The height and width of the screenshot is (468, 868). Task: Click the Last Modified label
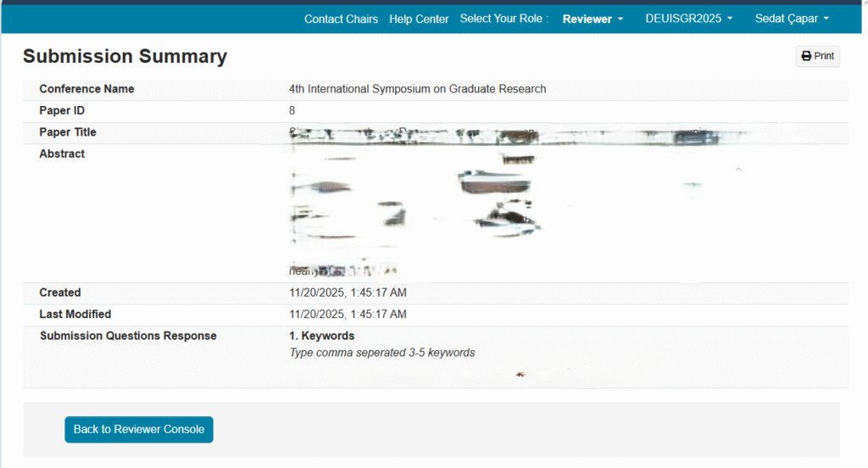click(x=75, y=314)
